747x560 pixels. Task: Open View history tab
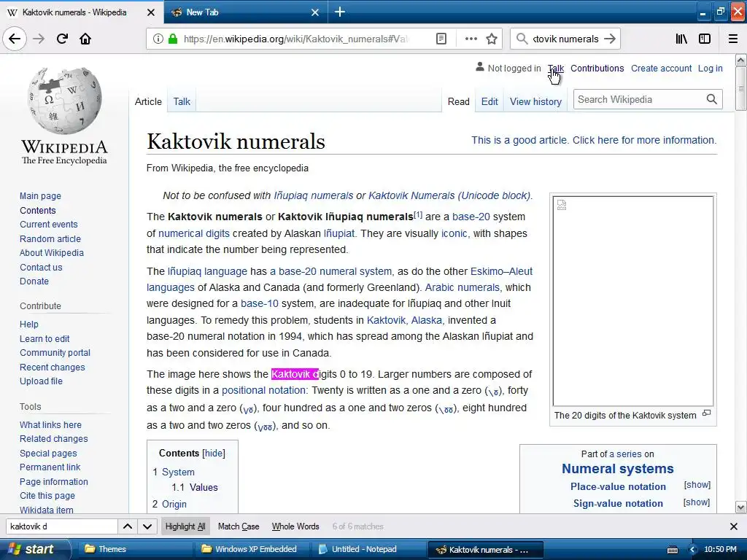pyautogui.click(x=535, y=101)
